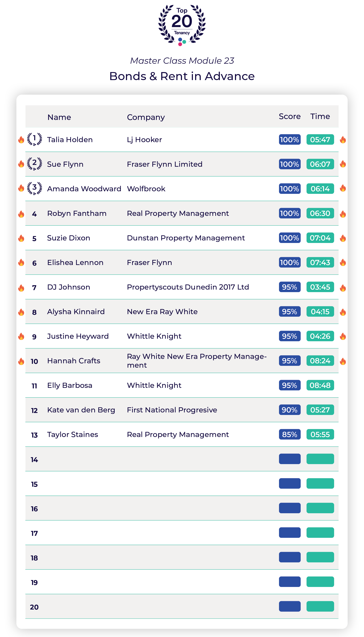Open the Amanda Woodward name entry
Image resolution: width=364 pixels, height=637 pixels.
(x=84, y=189)
